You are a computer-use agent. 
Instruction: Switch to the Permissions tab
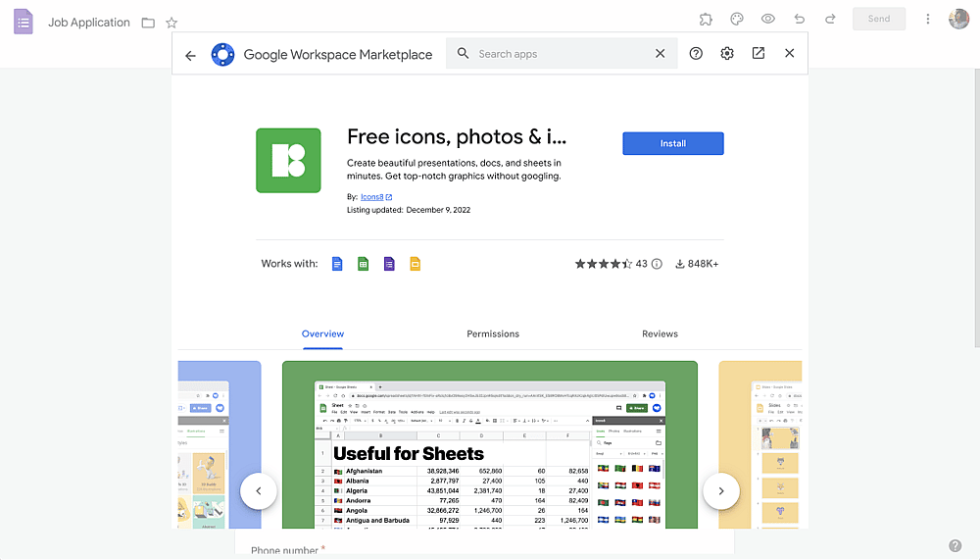pos(493,334)
